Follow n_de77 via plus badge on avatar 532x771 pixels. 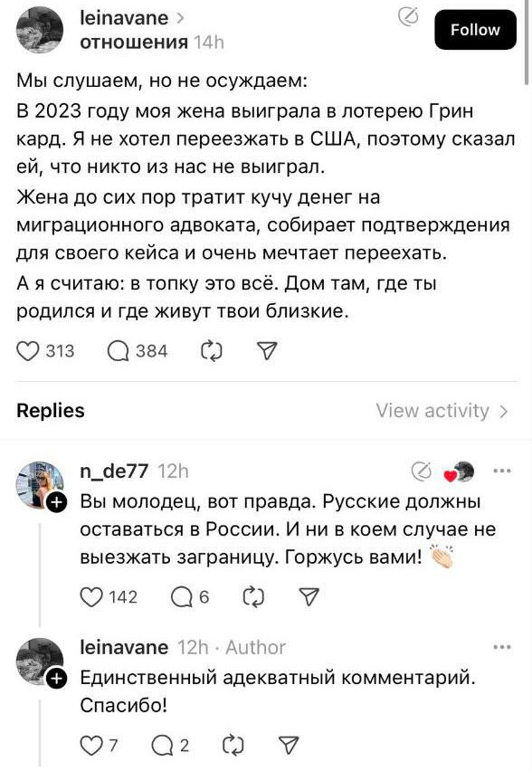pos(56,502)
